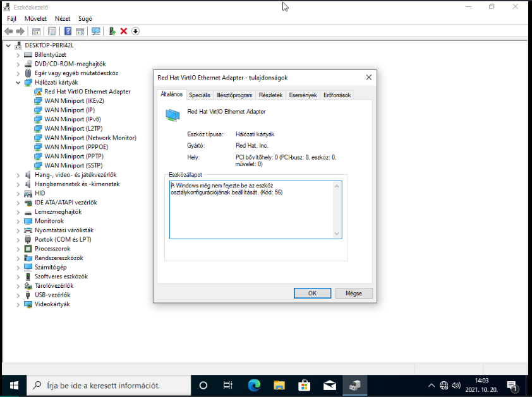
Task: Select the Monitorok tree category
Action: (49, 221)
